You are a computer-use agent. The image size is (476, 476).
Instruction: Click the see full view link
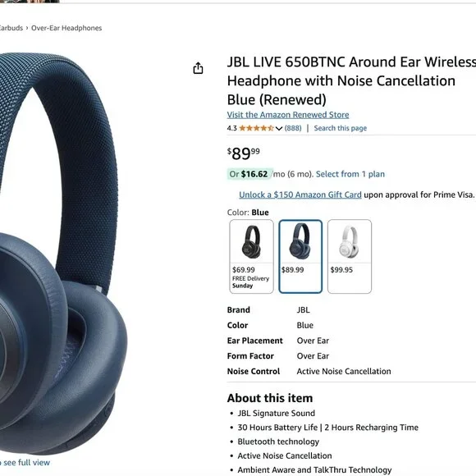click(x=25, y=462)
